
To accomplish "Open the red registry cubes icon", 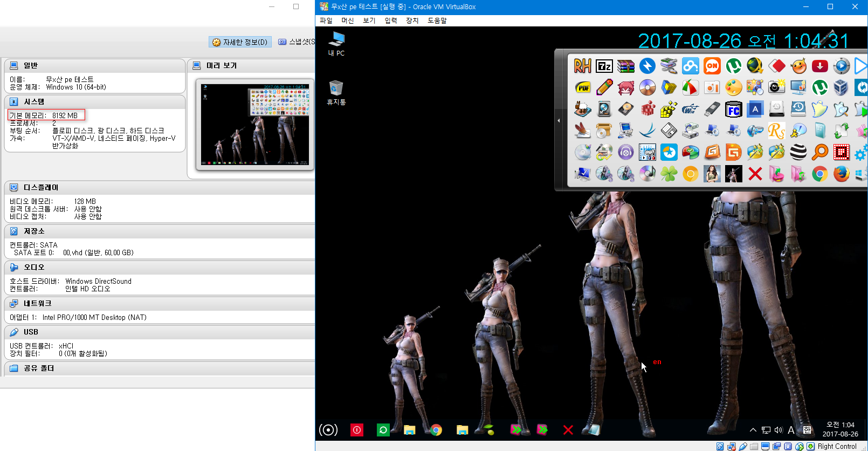I will pyautogui.click(x=647, y=109).
